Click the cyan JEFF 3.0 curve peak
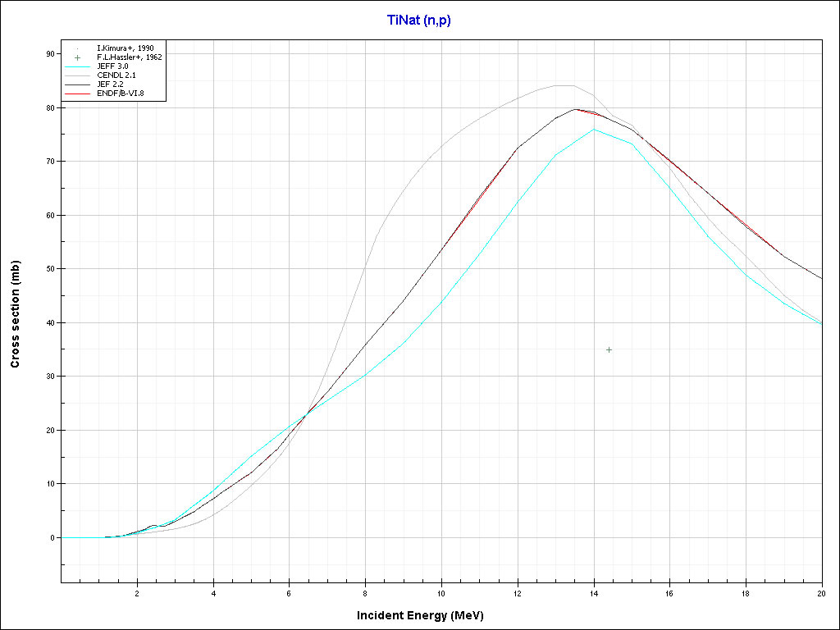The height and width of the screenshot is (630, 840). tap(594, 129)
